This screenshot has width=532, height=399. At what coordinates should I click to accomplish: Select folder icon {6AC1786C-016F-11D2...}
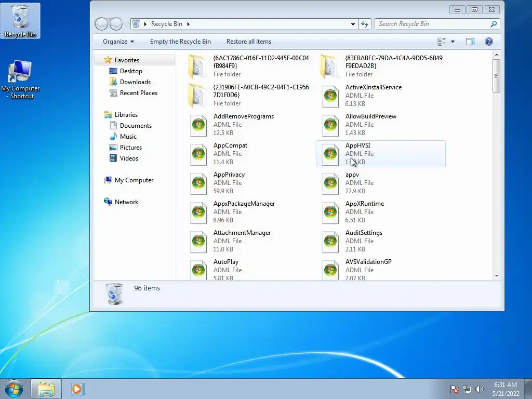[x=197, y=66]
